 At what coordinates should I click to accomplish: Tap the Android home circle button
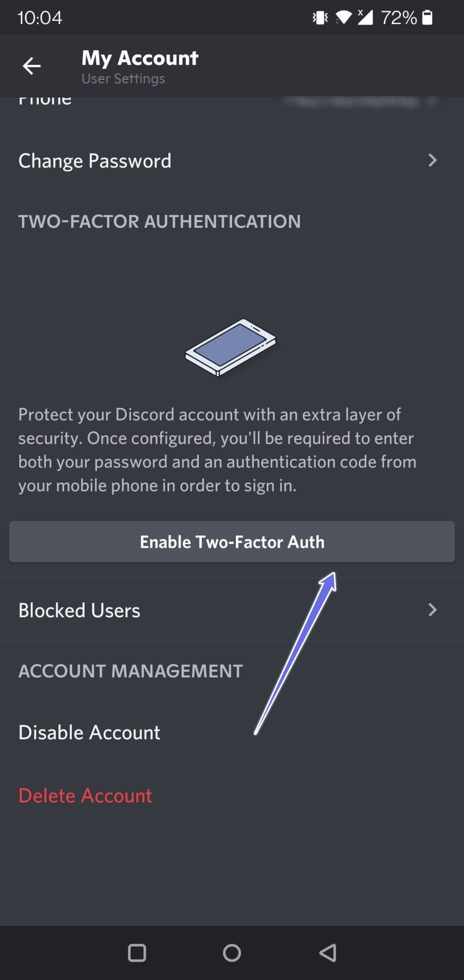pyautogui.click(x=232, y=953)
